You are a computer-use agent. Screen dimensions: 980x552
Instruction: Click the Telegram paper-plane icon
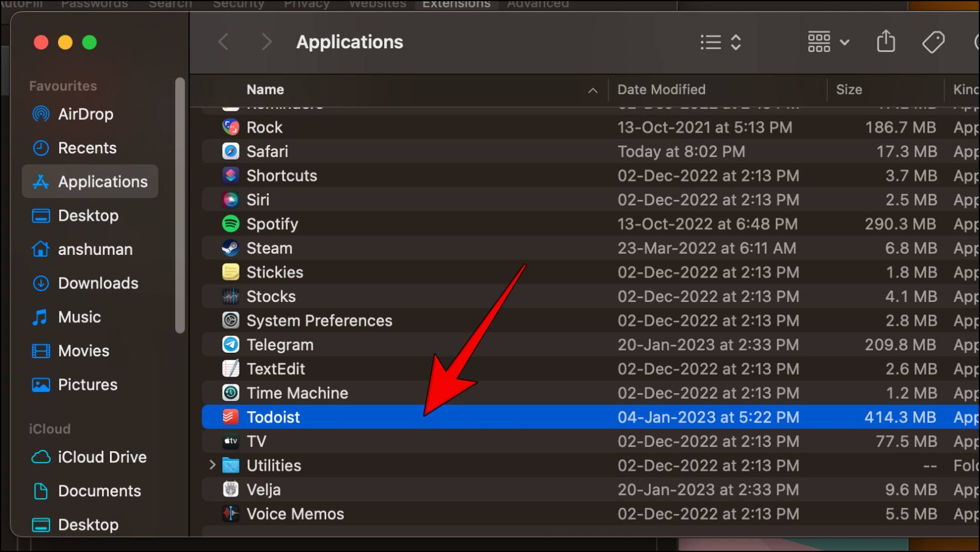pos(230,345)
